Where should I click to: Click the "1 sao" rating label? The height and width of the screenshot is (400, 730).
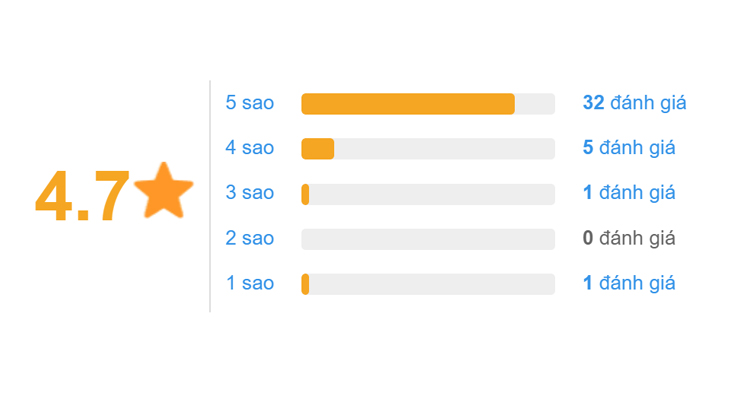pos(249,283)
